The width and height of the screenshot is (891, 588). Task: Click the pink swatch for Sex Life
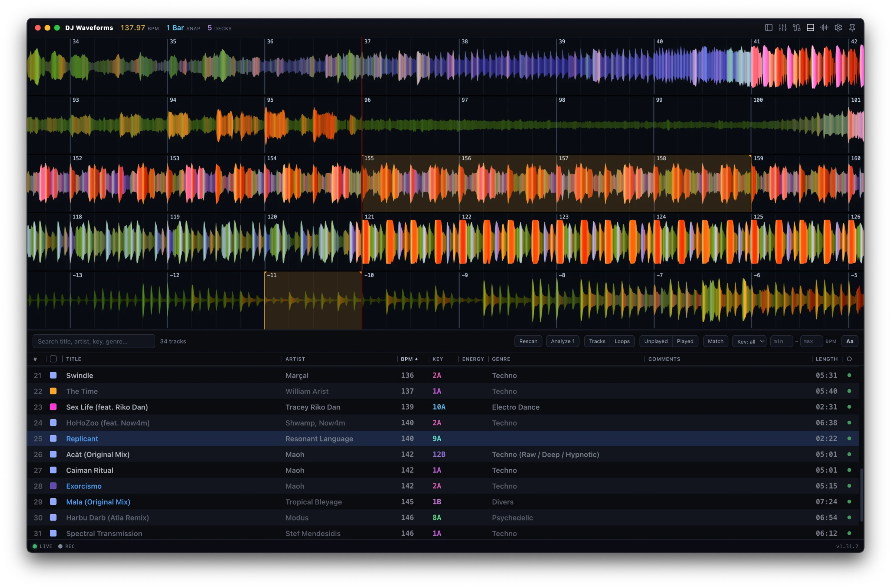point(53,407)
